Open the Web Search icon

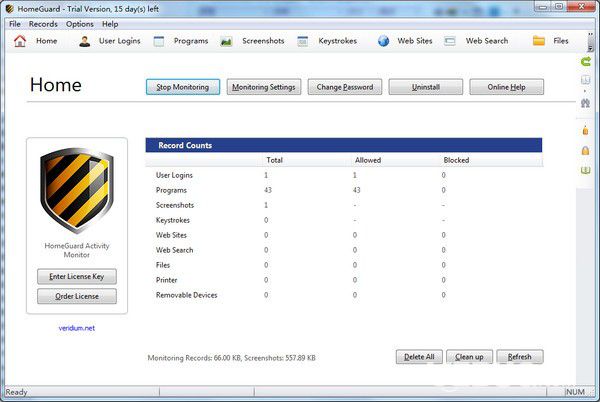450,41
